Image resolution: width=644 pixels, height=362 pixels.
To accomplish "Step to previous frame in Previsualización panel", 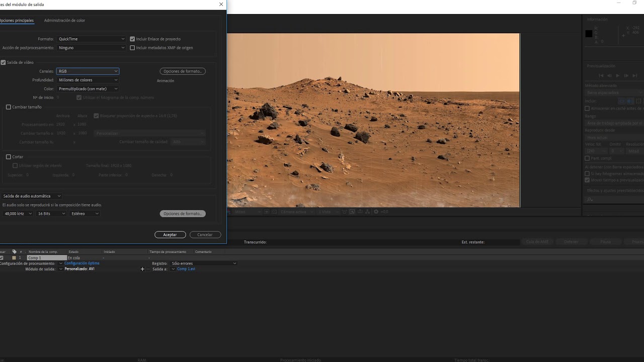I will (609, 75).
